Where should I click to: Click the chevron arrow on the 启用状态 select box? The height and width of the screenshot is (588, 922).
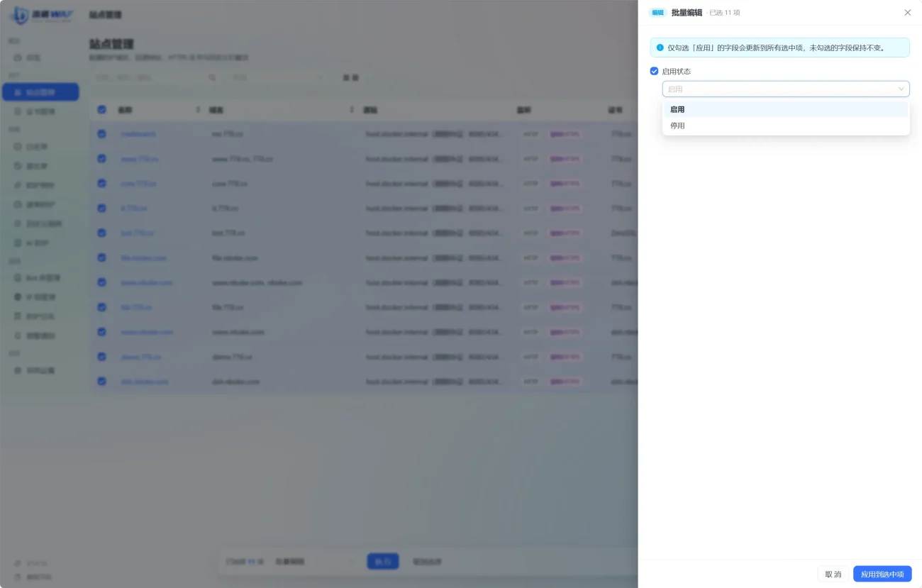[x=901, y=89]
